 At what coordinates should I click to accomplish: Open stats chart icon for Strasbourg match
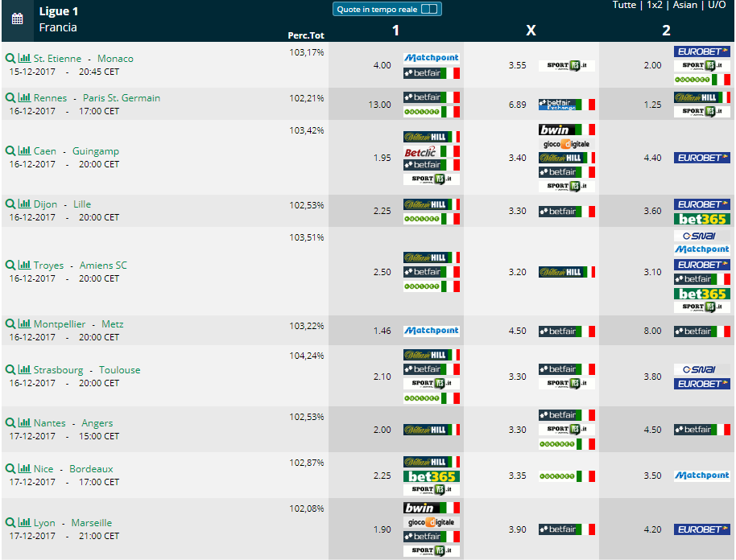(24, 369)
